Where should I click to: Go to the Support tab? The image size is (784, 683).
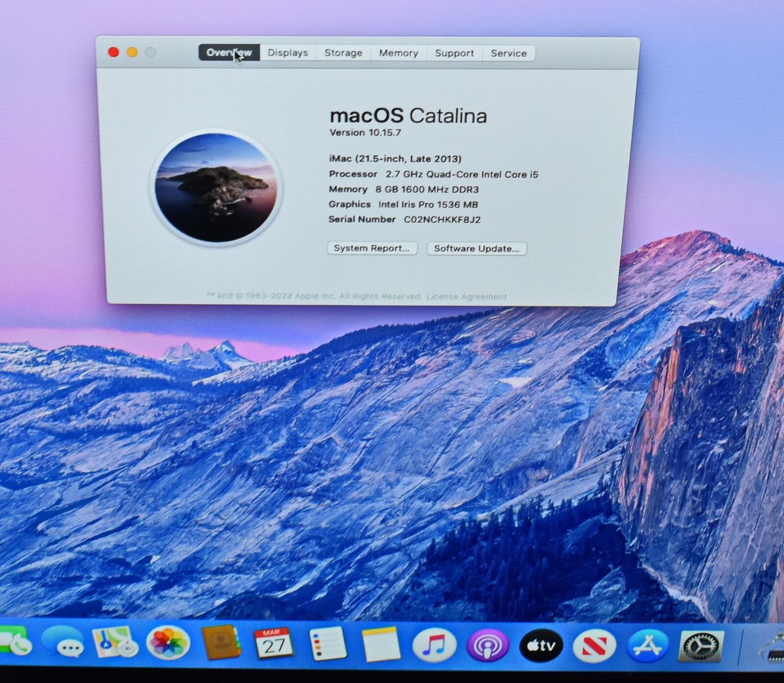[455, 53]
